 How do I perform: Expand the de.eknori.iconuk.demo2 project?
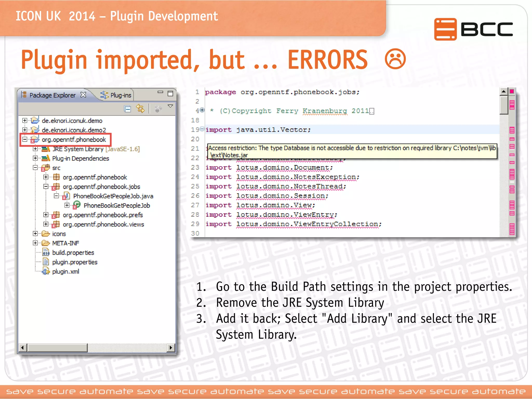[x=25, y=130]
